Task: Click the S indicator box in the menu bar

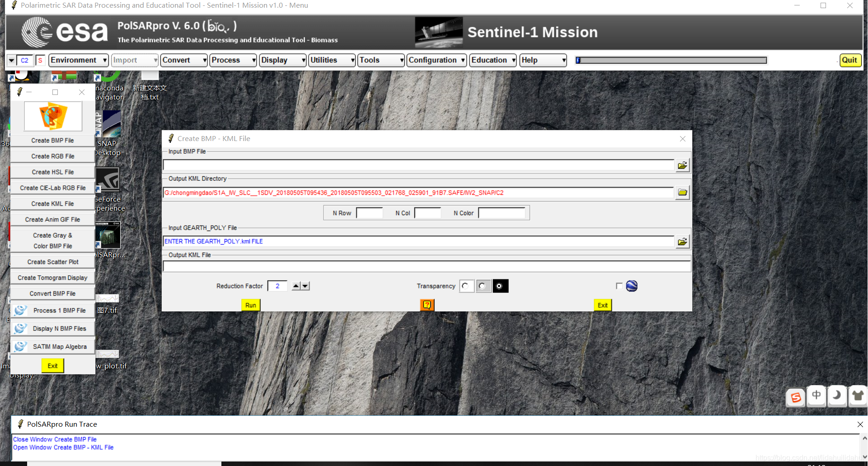Action: (x=40, y=60)
